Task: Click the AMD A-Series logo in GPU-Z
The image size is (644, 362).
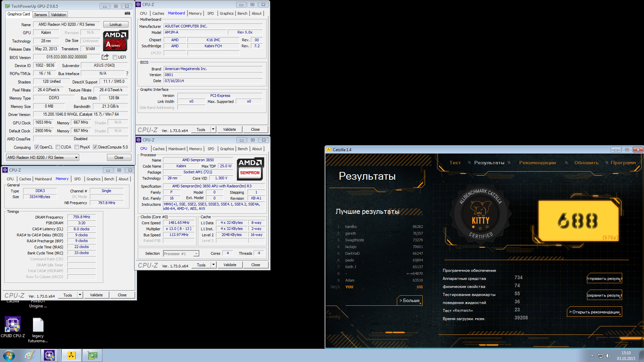Action: tap(115, 41)
